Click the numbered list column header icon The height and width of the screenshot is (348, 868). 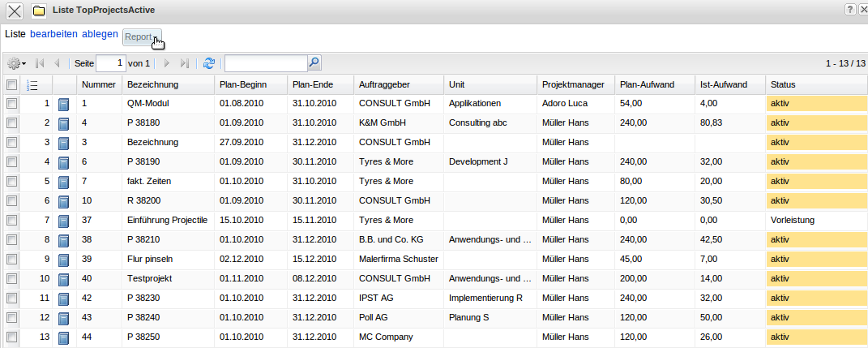click(32, 85)
